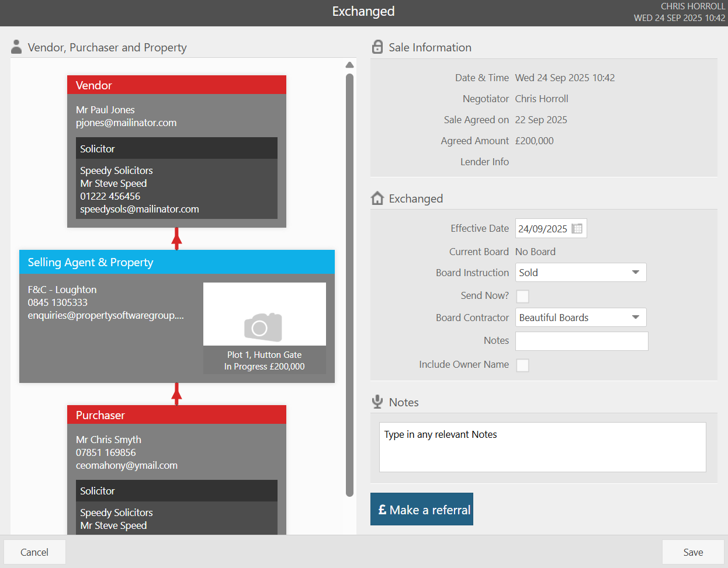Click the Solicitor bar in the Vendor card
This screenshot has height=568, width=728.
(x=176, y=148)
